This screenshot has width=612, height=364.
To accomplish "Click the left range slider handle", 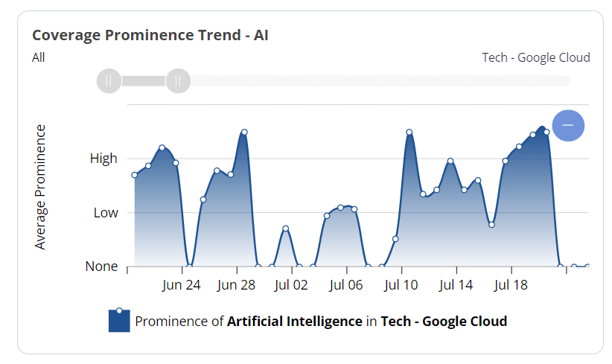I will pos(109,80).
